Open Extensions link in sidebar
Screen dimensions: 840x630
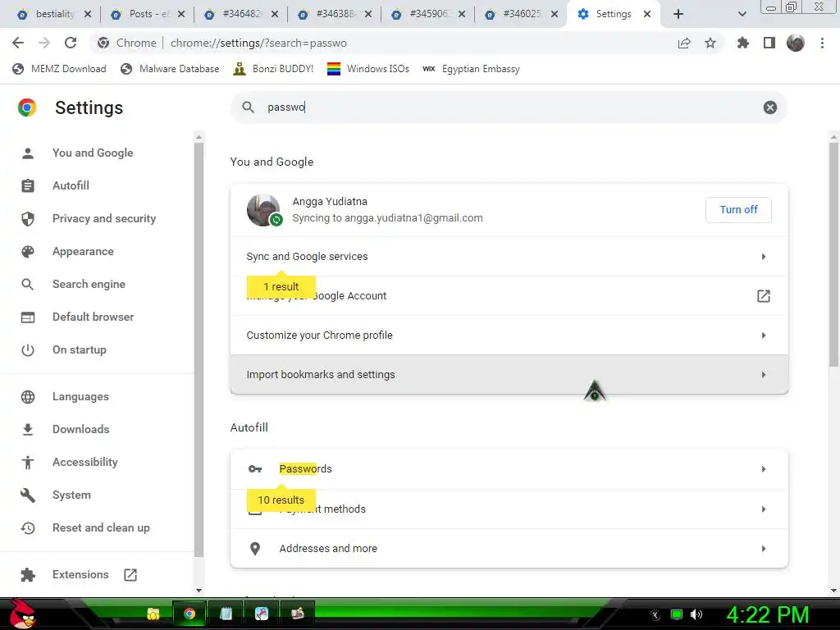pyautogui.click(x=80, y=574)
